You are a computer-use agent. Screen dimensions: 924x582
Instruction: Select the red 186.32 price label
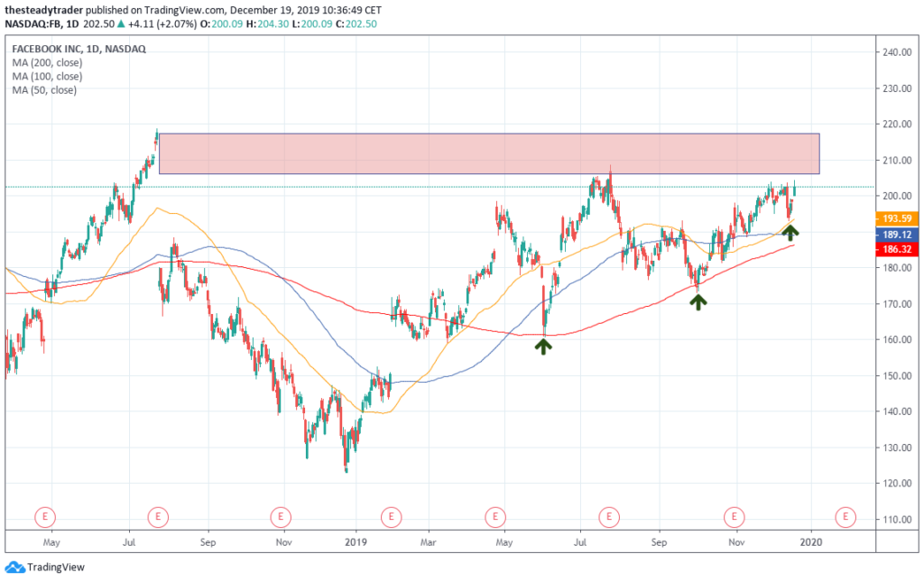[x=897, y=249]
